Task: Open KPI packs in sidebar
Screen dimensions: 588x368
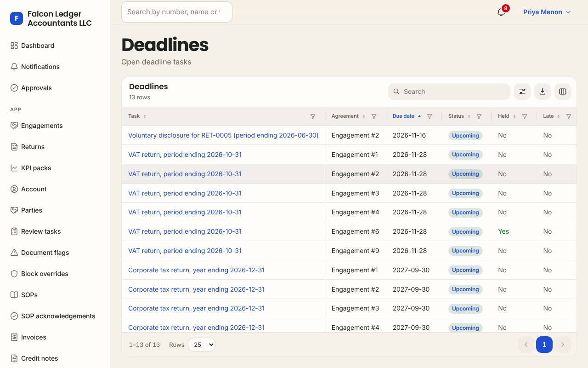Action: (x=55, y=168)
